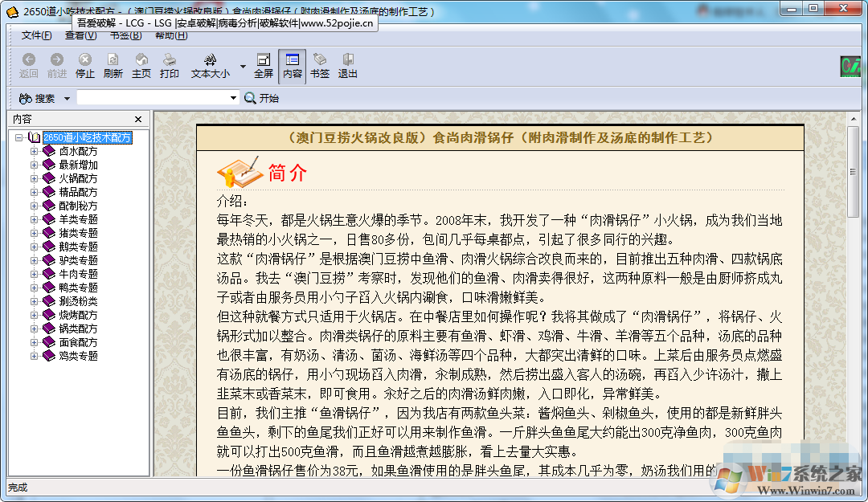Click the 涮烫粉类 book icon

pyautogui.click(x=49, y=301)
